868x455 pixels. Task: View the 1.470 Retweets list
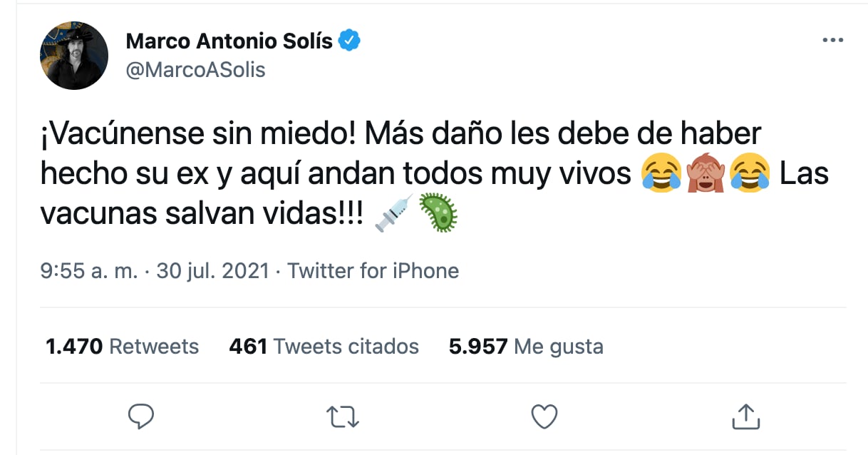pos(123,347)
